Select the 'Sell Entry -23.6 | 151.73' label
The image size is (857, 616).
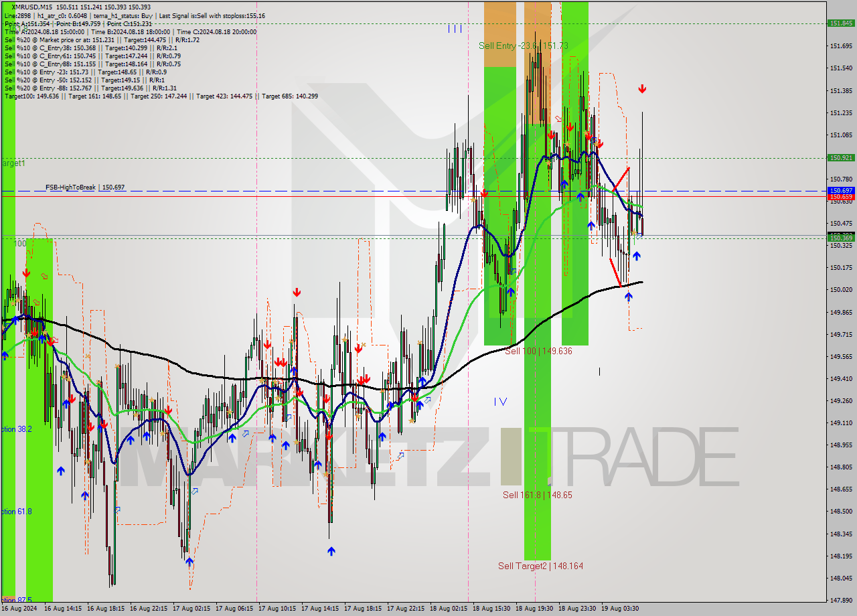pyautogui.click(x=524, y=46)
